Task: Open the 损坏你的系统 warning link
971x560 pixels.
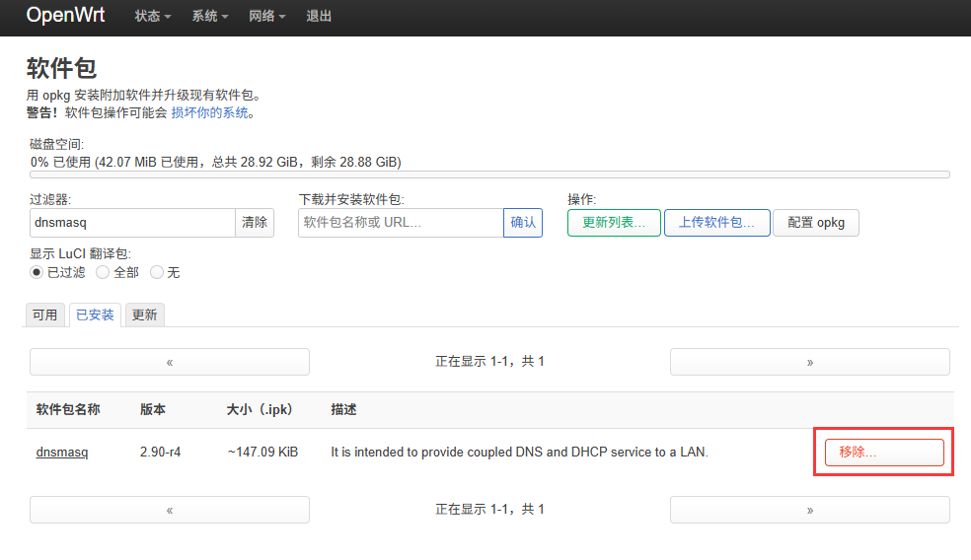Action: [209, 112]
